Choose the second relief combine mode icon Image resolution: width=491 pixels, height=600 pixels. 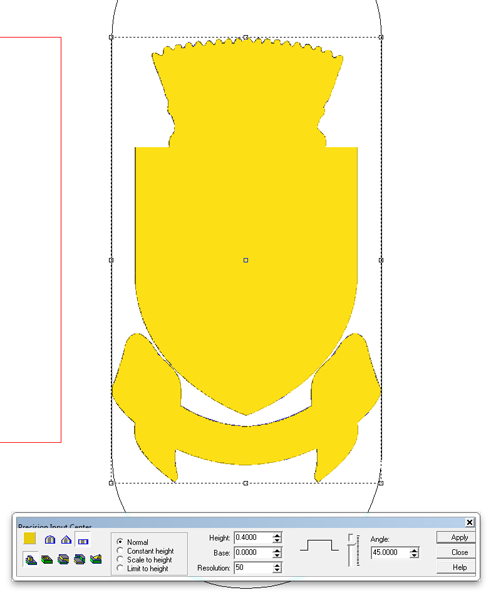(x=47, y=559)
